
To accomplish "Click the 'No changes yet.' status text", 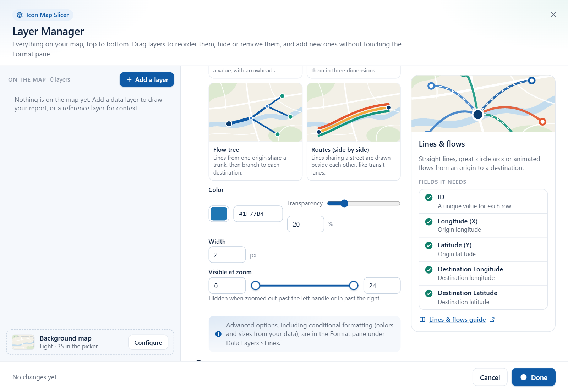I will (35, 377).
